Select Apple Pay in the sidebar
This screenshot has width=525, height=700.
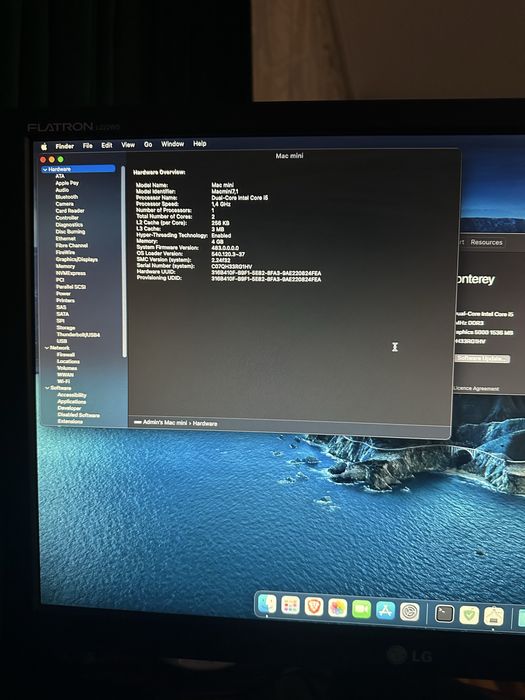pyautogui.click(x=67, y=183)
